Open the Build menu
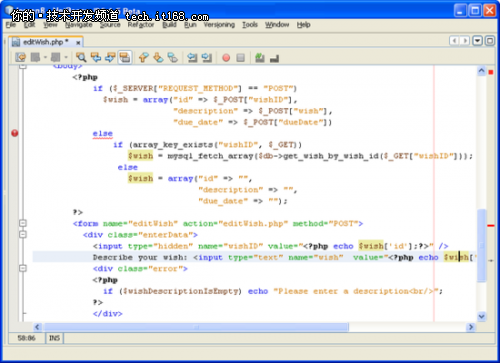Image resolution: width=500 pixels, height=363 pixels. click(x=169, y=25)
